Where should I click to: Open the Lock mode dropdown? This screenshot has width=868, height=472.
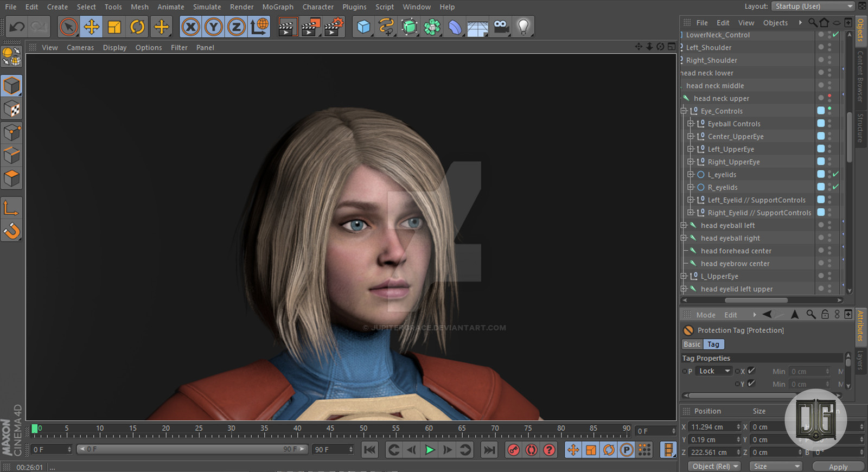coord(714,371)
